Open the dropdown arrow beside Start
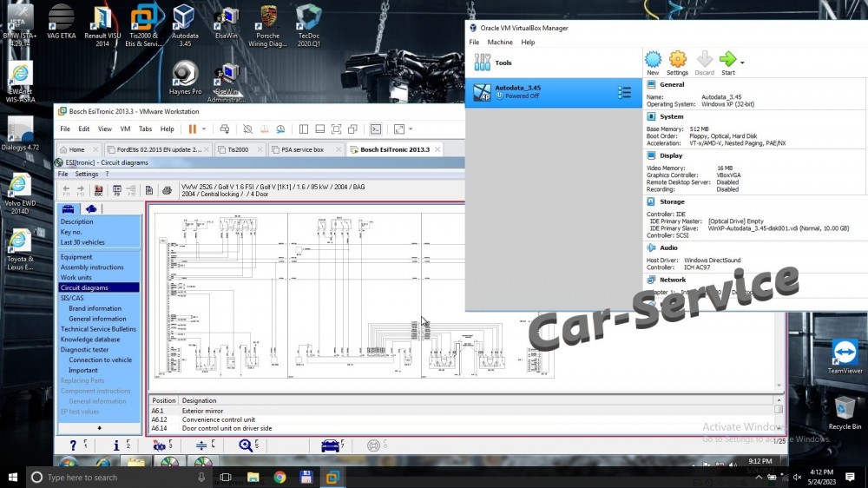868x488 pixels. (742, 63)
